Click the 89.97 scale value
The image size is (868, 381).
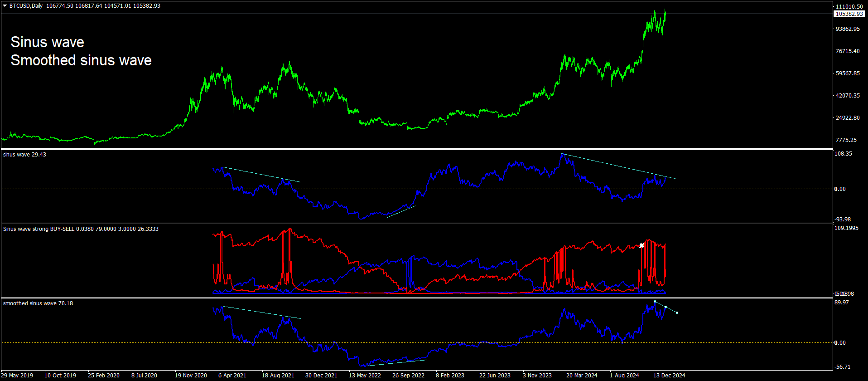pos(842,303)
